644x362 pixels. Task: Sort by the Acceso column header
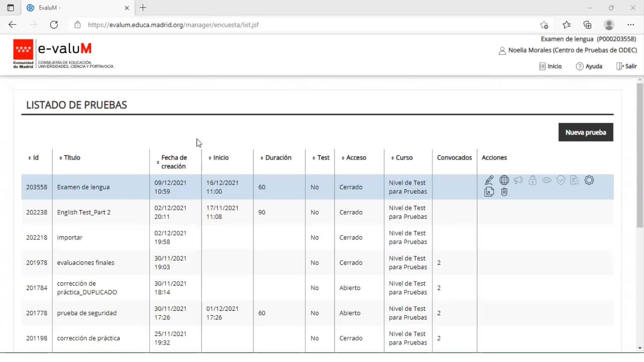click(x=354, y=158)
